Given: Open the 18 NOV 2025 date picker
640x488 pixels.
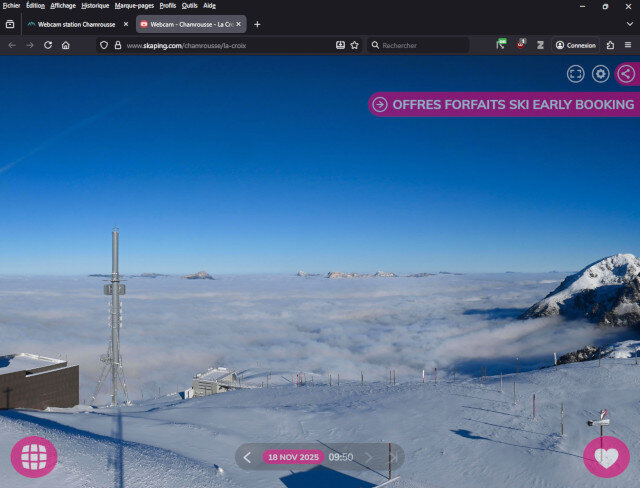Looking at the screenshot, I should (x=293, y=457).
